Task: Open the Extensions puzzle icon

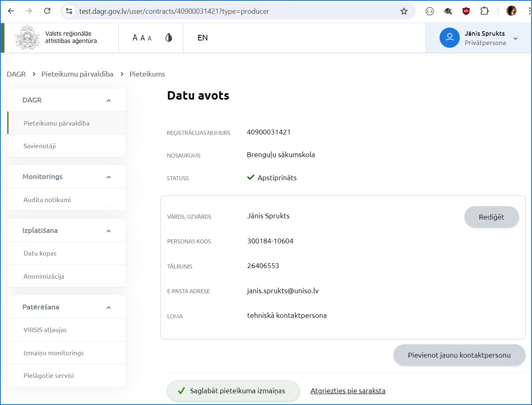Action: (485, 11)
